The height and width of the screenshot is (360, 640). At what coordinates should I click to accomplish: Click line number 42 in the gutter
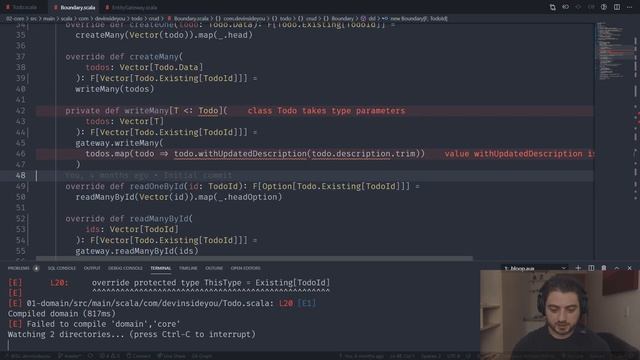[x=20, y=111]
